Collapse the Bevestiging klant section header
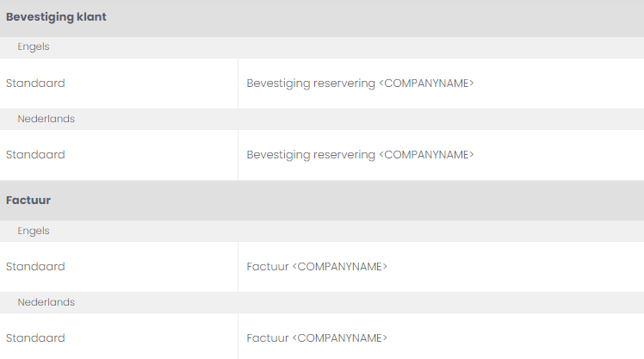The height and width of the screenshot is (359, 644). pyautogui.click(x=56, y=17)
